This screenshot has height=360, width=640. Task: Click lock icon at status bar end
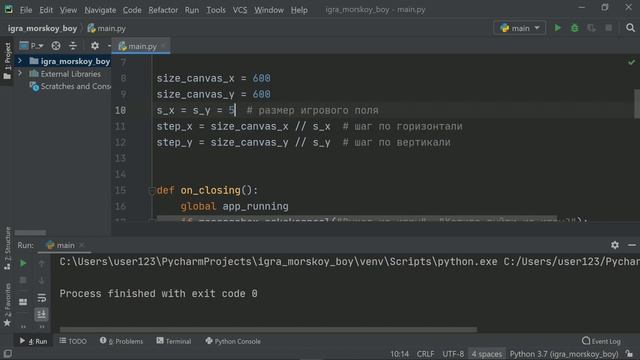pyautogui.click(x=630, y=353)
